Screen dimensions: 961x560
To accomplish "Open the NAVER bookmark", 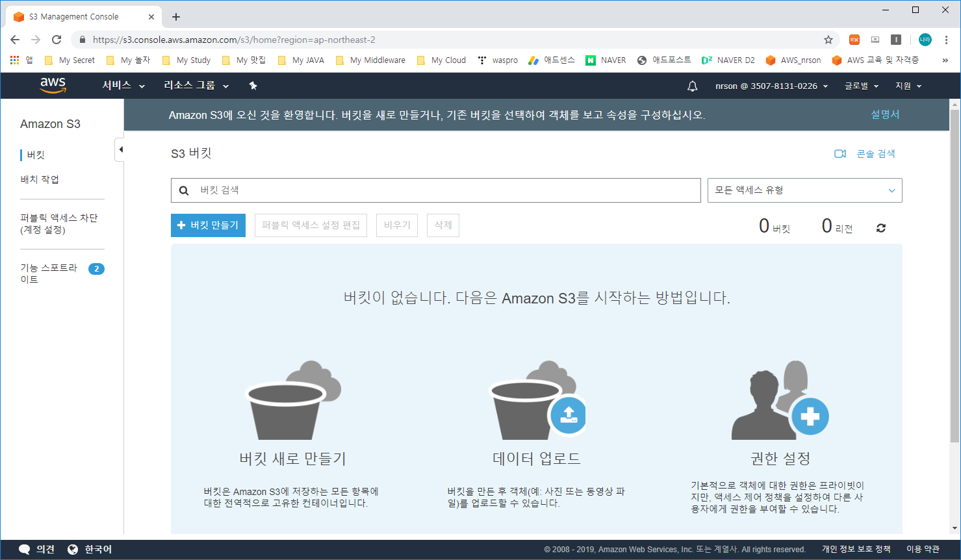I will click(606, 60).
